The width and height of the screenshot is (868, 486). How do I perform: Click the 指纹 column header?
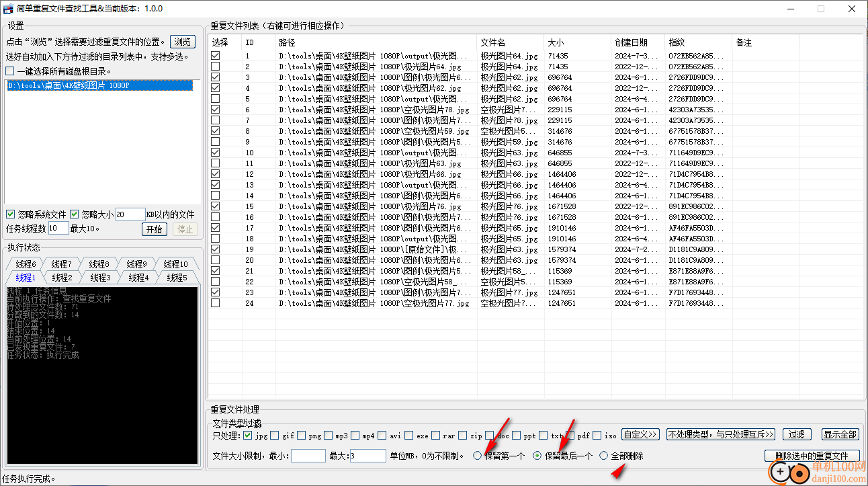pos(699,42)
